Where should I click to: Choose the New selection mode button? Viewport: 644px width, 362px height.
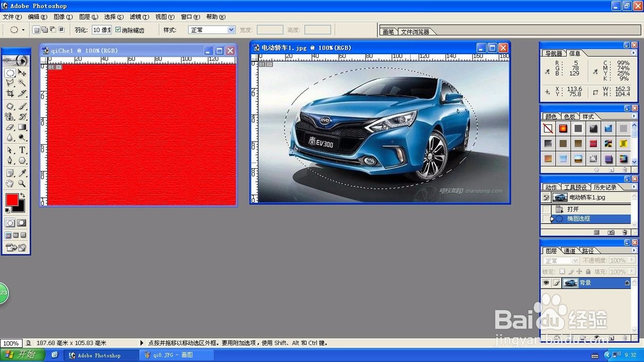pyautogui.click(x=36, y=30)
